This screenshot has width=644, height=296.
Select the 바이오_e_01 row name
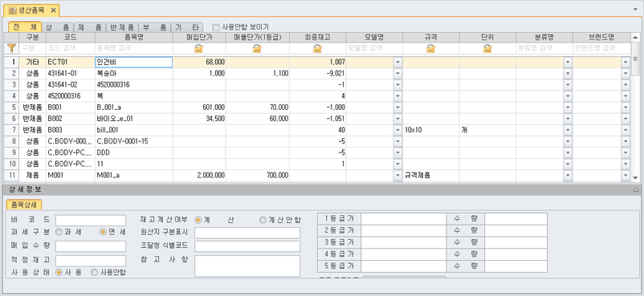pyautogui.click(x=134, y=119)
